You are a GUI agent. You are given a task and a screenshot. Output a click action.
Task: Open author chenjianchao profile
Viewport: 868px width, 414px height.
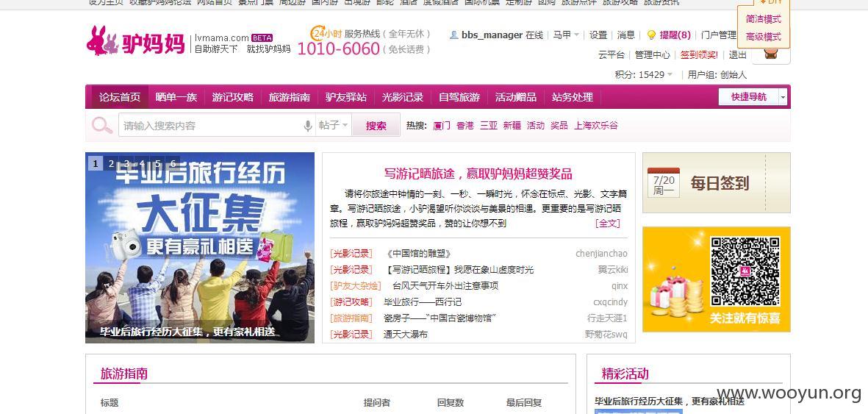pyautogui.click(x=602, y=254)
